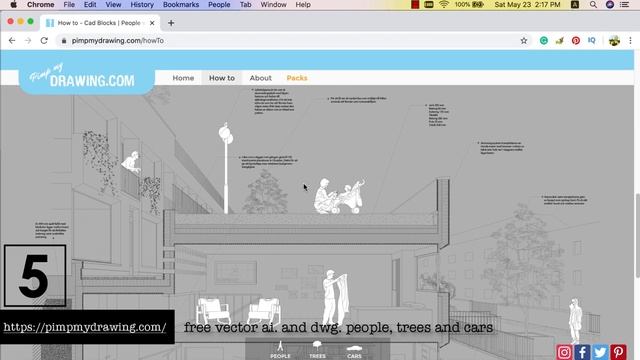Open the People menu

pyautogui.click(x=219, y=4)
